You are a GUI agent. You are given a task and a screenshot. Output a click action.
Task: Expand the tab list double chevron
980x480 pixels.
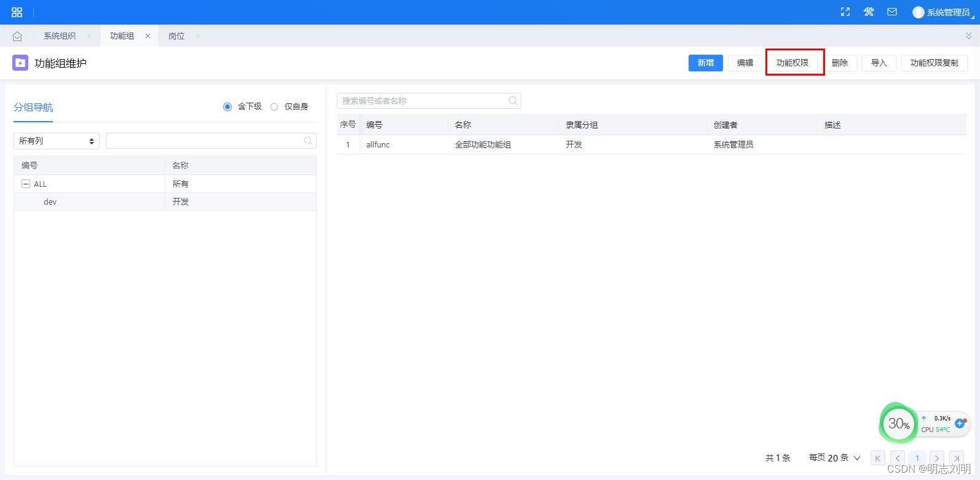(969, 36)
